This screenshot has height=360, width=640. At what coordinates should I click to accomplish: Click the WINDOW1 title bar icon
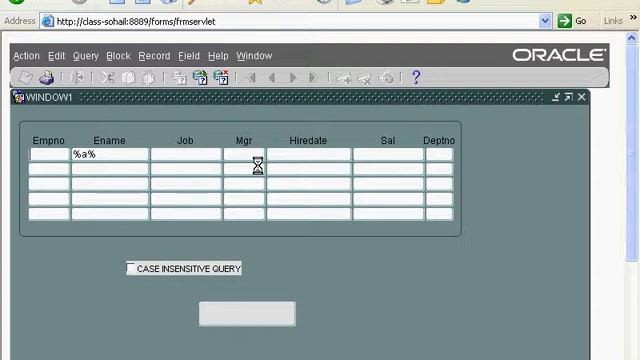[x=18, y=97]
